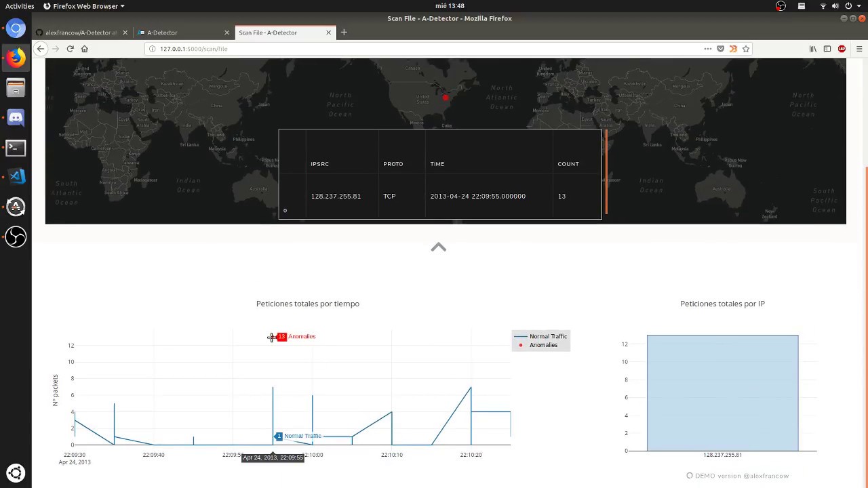Viewport: 868px width, 488px height.
Task: Toggle the Firefox sidebar view
Action: point(827,49)
